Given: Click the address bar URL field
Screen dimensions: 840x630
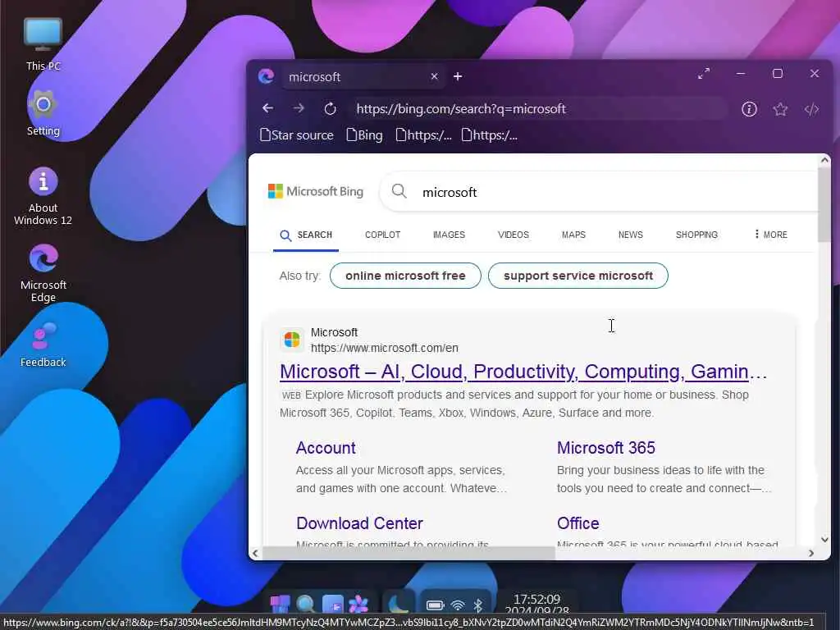Looking at the screenshot, I should tap(538, 109).
